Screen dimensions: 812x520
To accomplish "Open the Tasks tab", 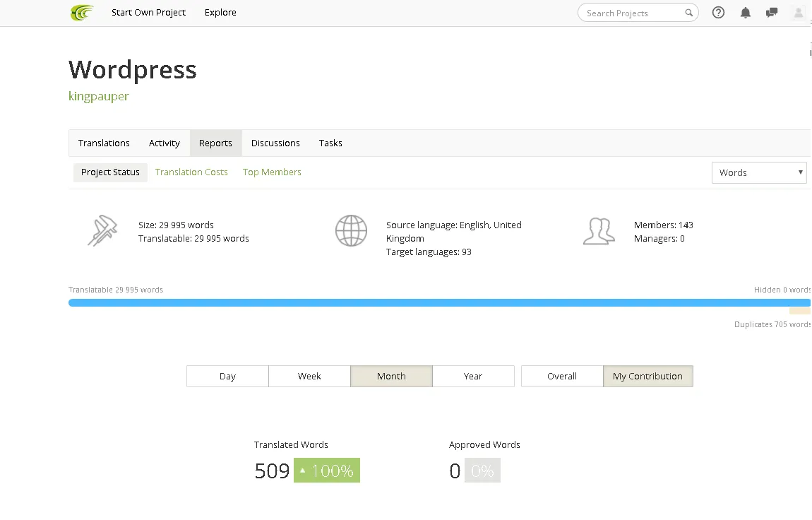I will point(330,143).
